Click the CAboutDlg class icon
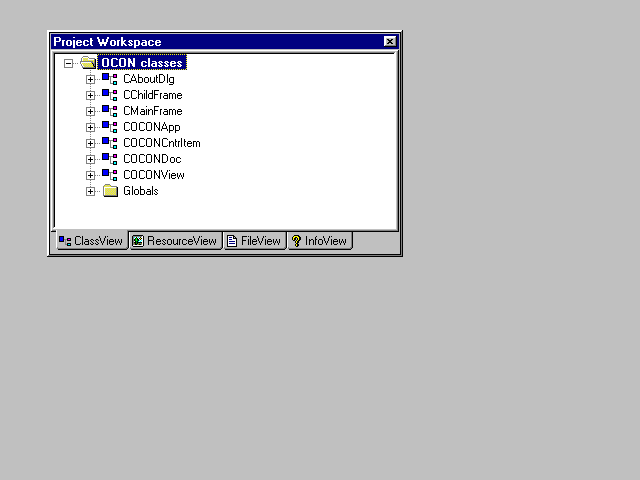Screen dimensions: 640x480 coord(110,79)
